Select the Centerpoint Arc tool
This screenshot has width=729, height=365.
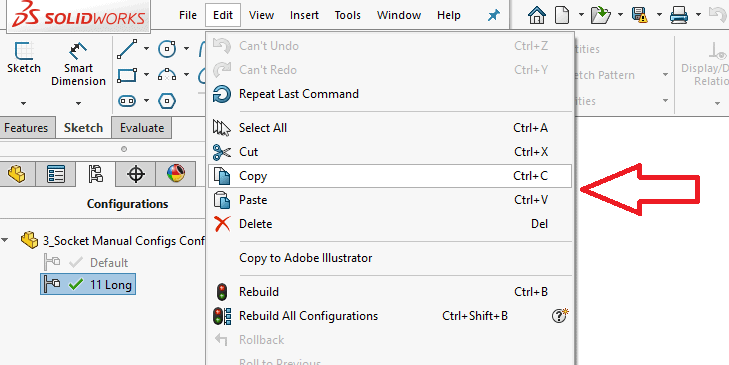click(x=167, y=74)
